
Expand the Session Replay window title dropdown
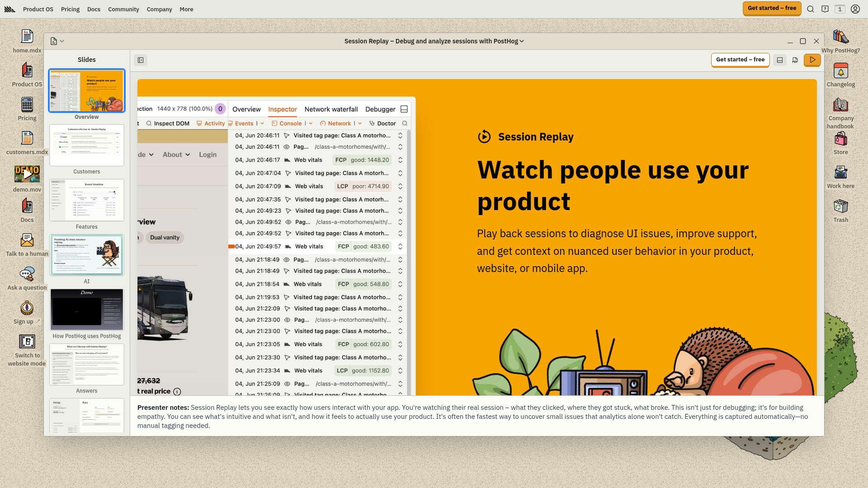click(434, 41)
